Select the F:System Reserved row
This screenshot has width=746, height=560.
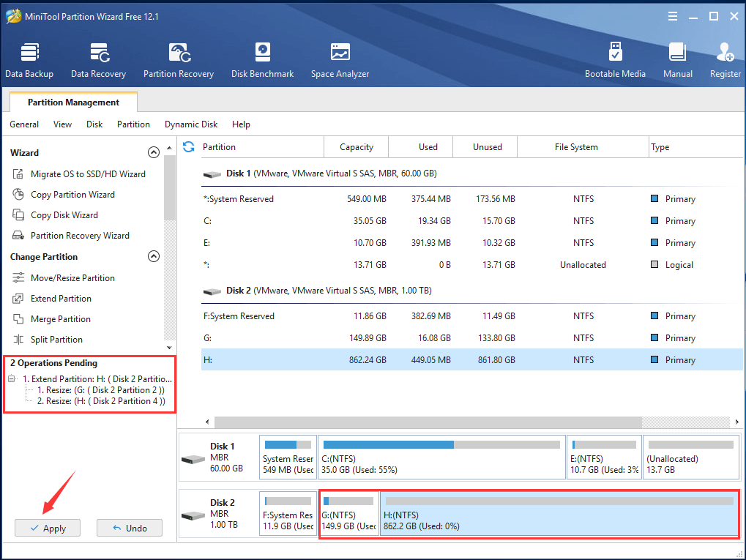[472, 316]
